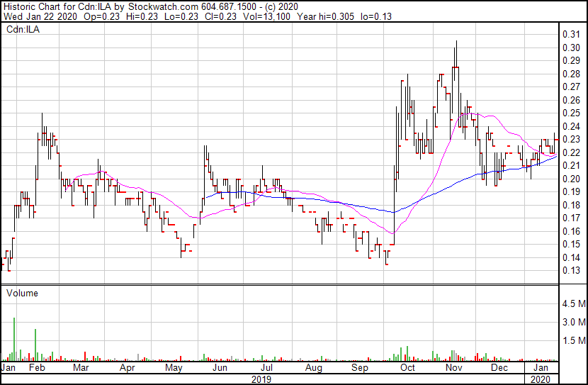Click the '2020' year label
Screen dimensions: 588x385
tap(541, 379)
